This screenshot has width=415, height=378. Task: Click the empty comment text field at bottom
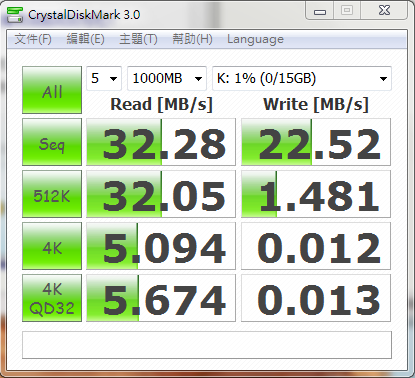(x=207, y=345)
